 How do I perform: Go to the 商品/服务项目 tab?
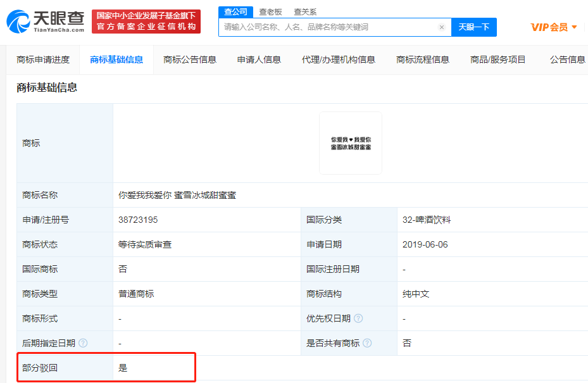click(498, 60)
